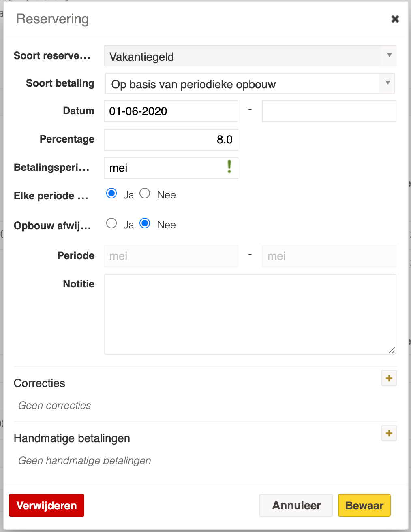
Task: Click the Betalingsperiode field containing mei
Action: pyautogui.click(x=171, y=168)
